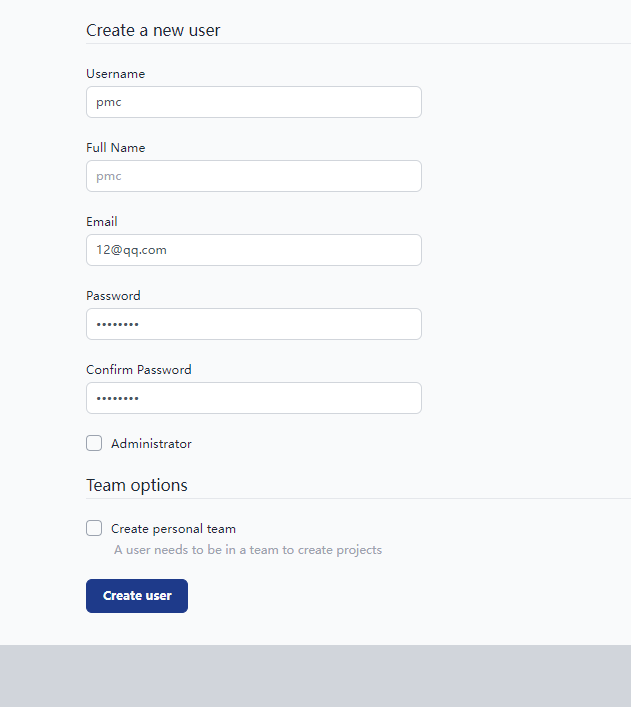The width and height of the screenshot is (631, 707).
Task: Enable the Administrator checkbox
Action: (x=94, y=443)
